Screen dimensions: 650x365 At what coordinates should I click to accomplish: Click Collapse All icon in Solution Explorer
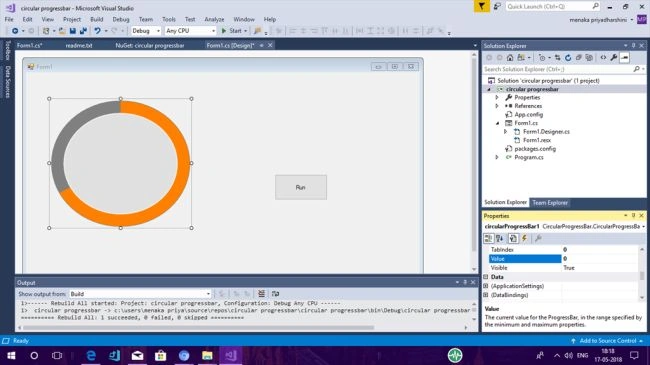tap(579, 58)
